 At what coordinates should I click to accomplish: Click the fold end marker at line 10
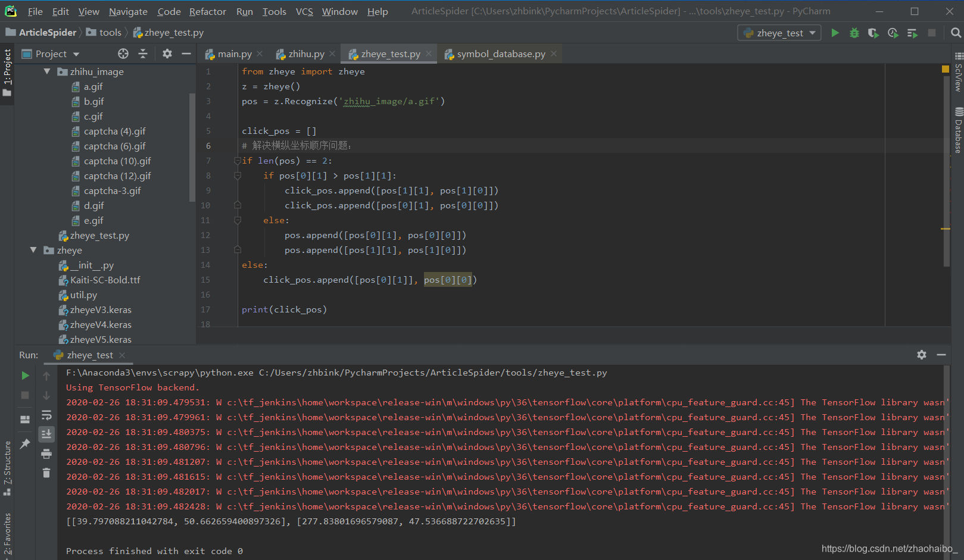click(238, 205)
